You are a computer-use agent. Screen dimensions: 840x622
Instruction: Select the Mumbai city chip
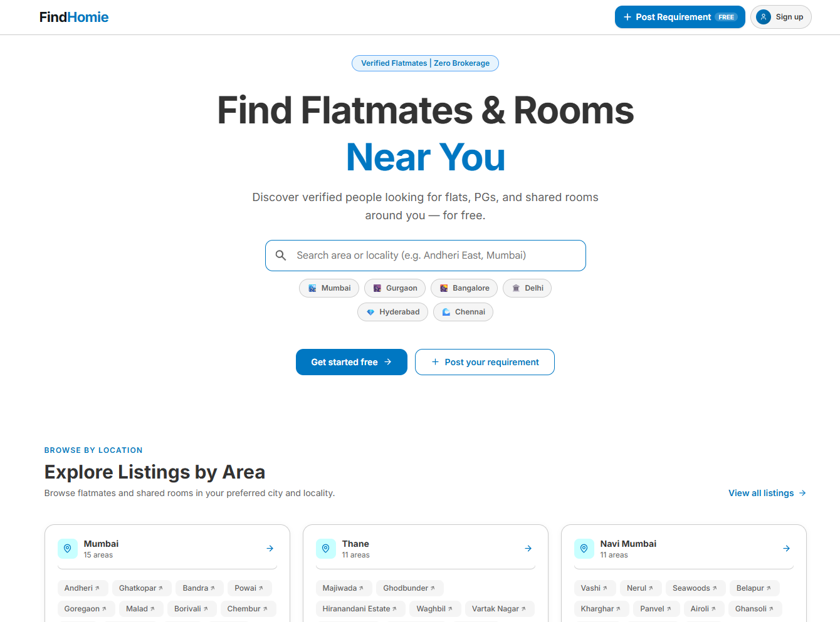pos(329,288)
